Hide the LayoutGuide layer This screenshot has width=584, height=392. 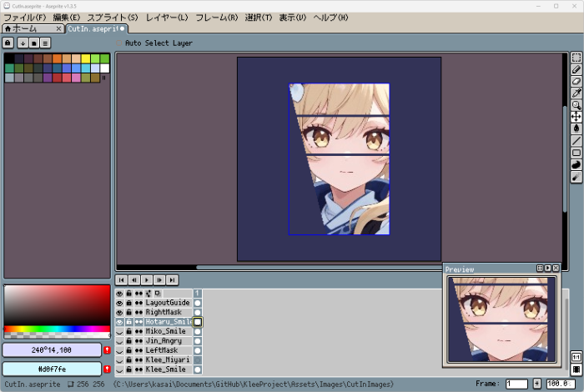coord(119,303)
